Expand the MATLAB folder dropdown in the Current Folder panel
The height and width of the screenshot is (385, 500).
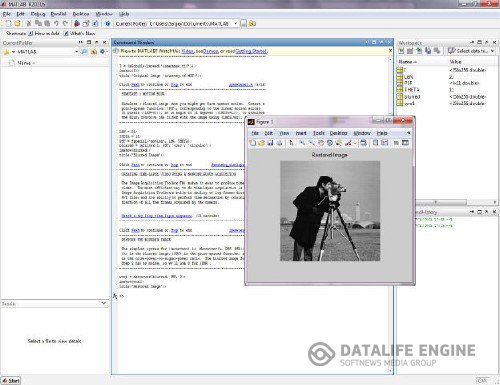point(77,52)
